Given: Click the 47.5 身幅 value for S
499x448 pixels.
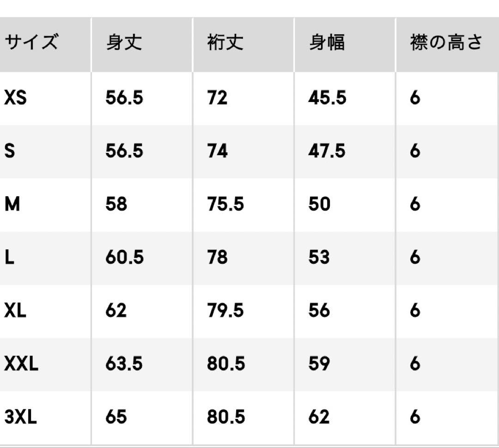Looking at the screenshot, I should point(327,151).
